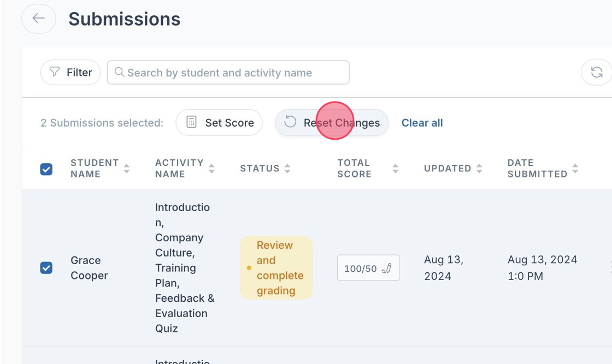
Task: Click the refresh icon at top right
Action: point(597,72)
